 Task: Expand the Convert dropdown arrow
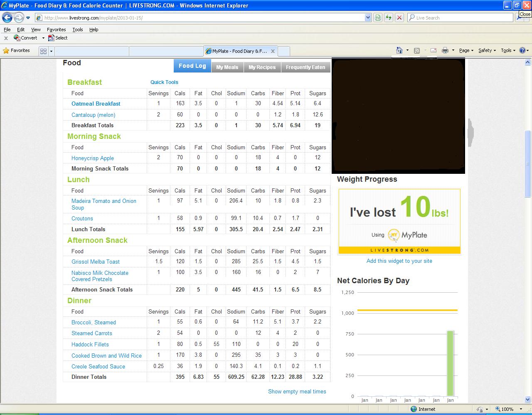(43, 38)
